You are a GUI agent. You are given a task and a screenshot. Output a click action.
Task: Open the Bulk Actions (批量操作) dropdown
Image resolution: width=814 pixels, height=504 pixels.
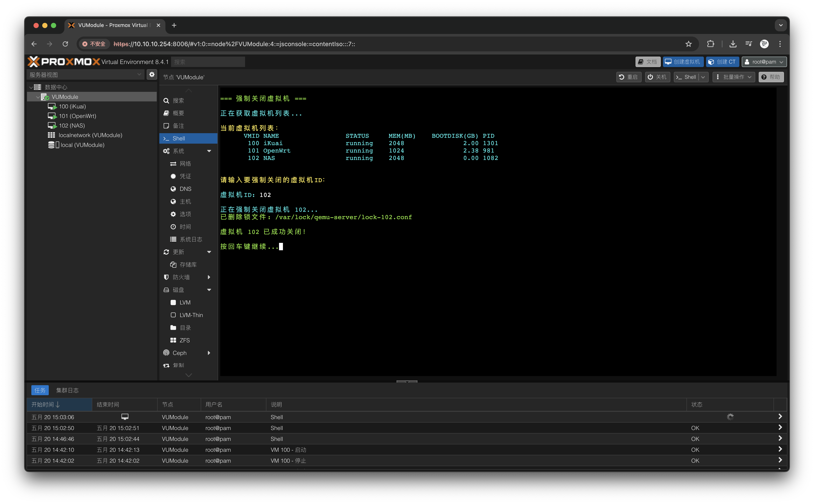click(x=733, y=77)
